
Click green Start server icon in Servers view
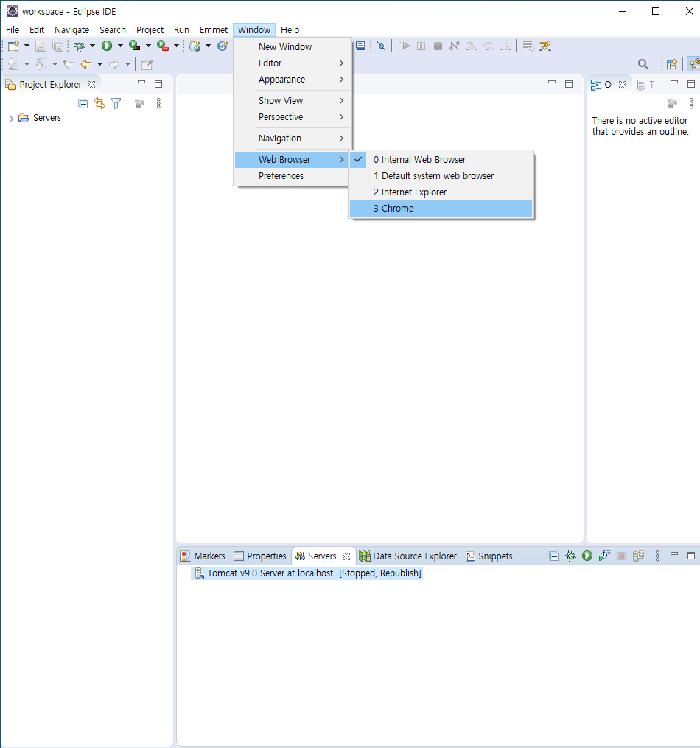pyautogui.click(x=587, y=556)
